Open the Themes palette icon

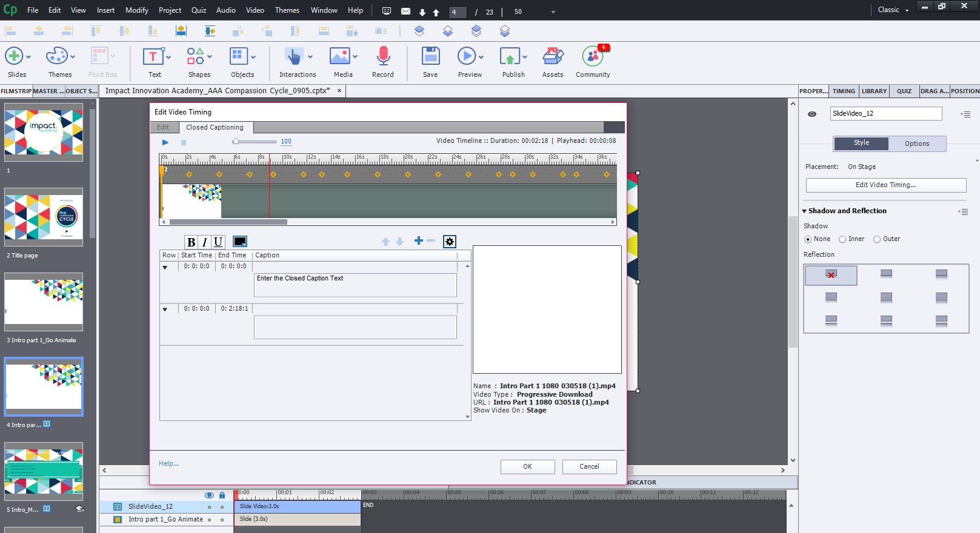(x=56, y=56)
